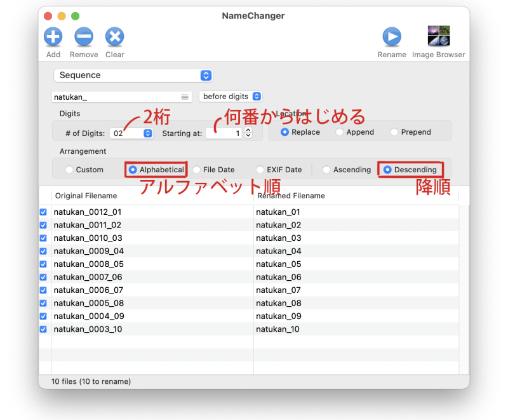Select the File Date arrangement option
This screenshot has width=508, height=420.
tap(196, 170)
